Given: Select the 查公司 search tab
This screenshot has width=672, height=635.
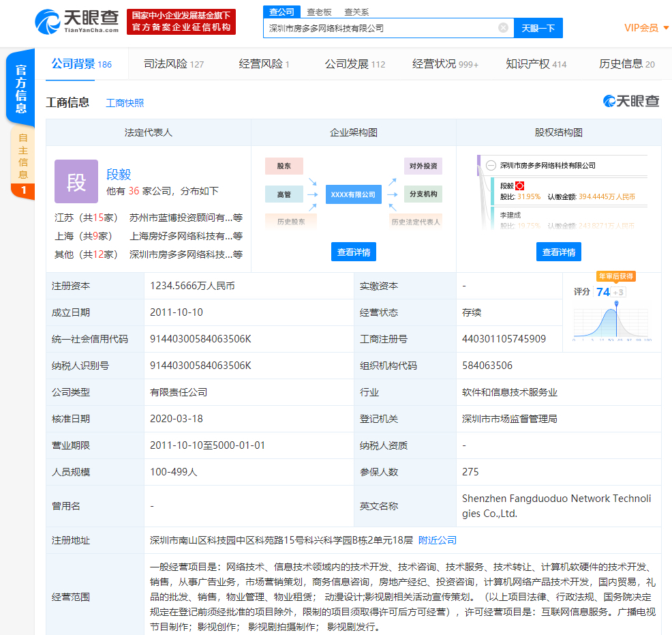Looking at the screenshot, I should point(281,12).
